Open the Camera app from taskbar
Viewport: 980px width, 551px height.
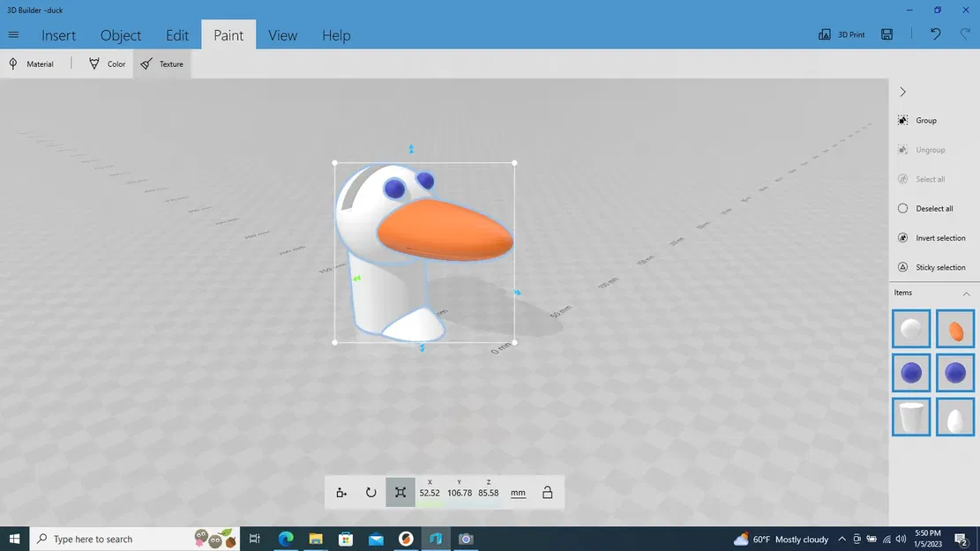[x=466, y=539]
